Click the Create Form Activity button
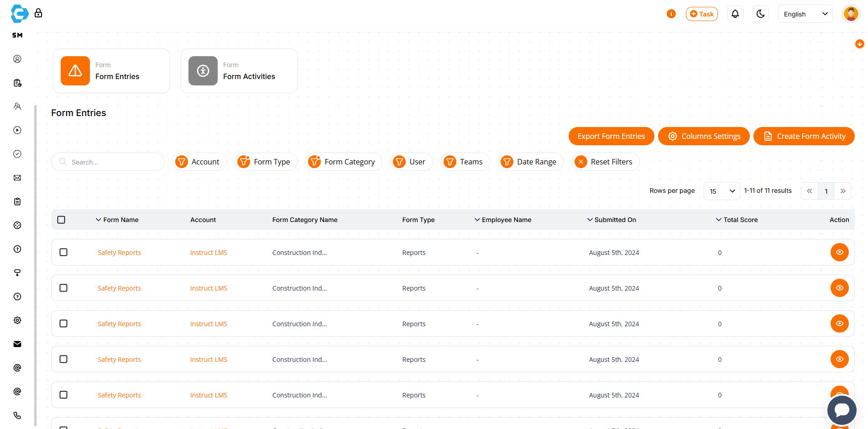This screenshot has width=868, height=429. [x=804, y=136]
